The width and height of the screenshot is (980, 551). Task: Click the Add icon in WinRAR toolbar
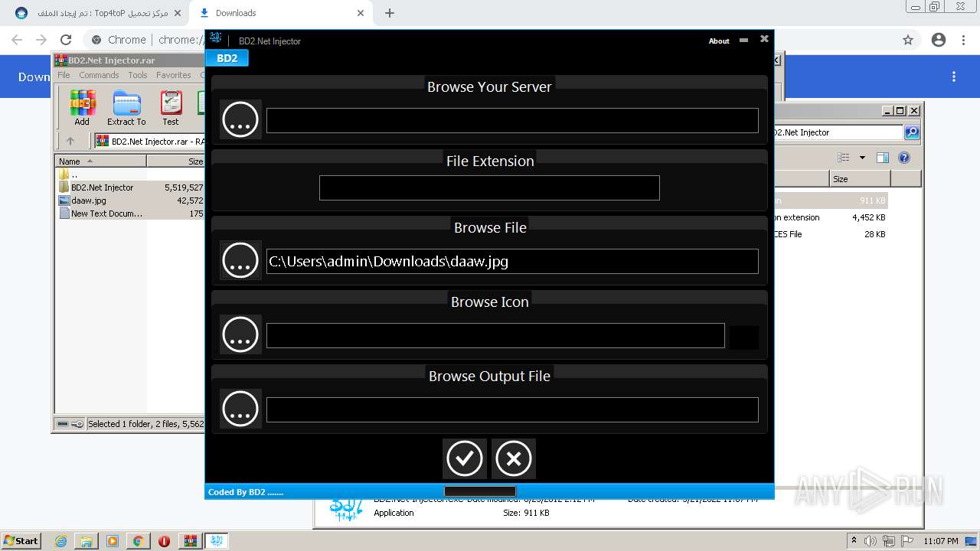point(82,108)
